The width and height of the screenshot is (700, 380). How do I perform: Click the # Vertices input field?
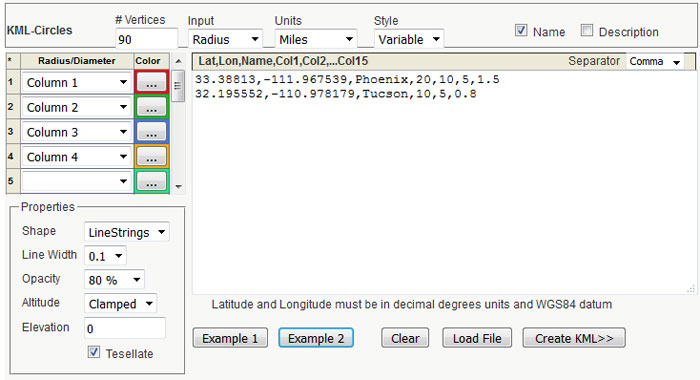coord(146,39)
